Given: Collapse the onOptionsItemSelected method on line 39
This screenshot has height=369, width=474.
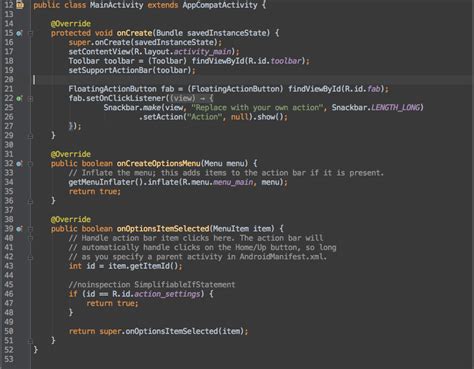Looking at the screenshot, I should [x=30, y=229].
